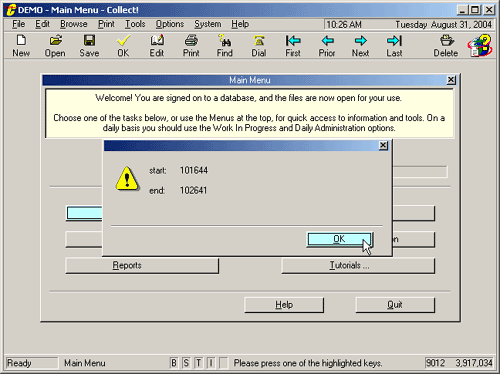The image size is (500, 374).
Task: Click the 10:26 AM time display
Action: point(344,25)
